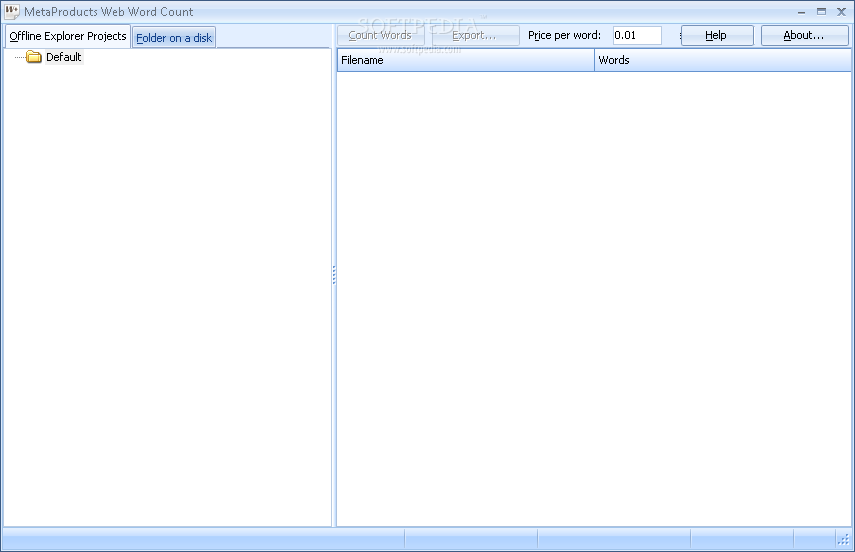Maximize the Web Word Count window
The image size is (855, 552).
(x=821, y=11)
